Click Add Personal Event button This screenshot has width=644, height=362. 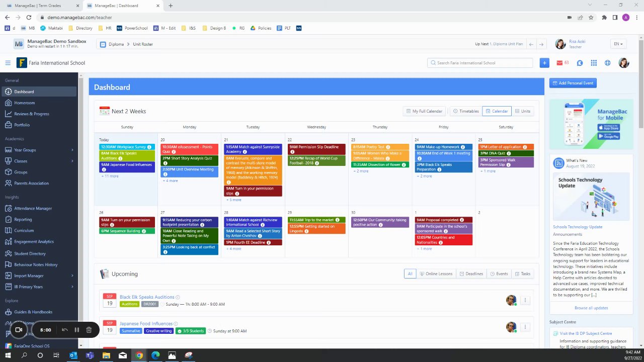click(x=573, y=83)
